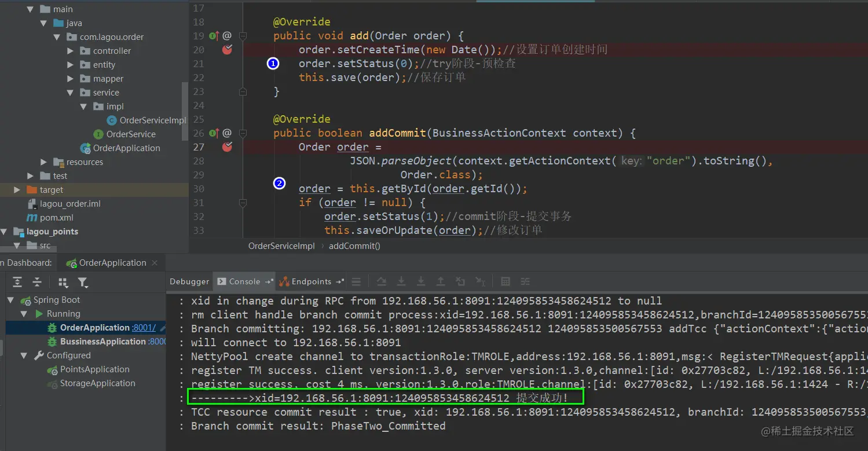Collapse the Configured group
This screenshot has width=868, height=451.
pos(24,355)
